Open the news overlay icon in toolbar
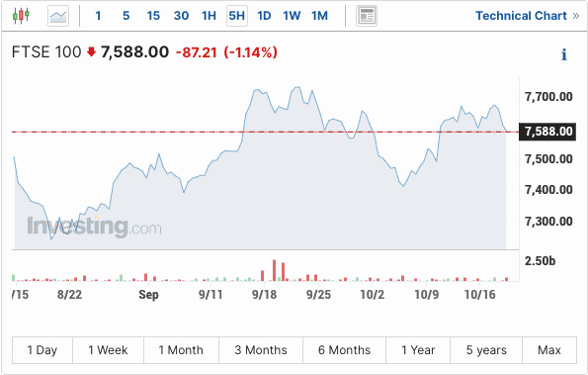The image size is (588, 375). 367,16
